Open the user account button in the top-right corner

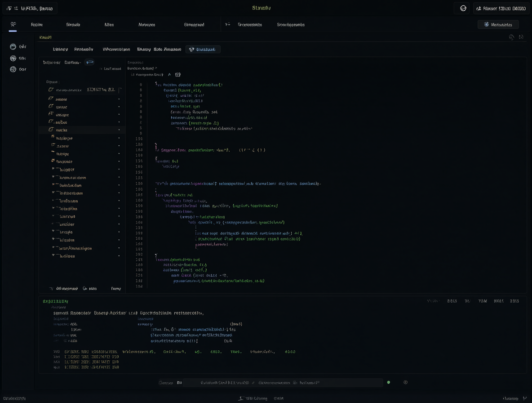coord(501,9)
